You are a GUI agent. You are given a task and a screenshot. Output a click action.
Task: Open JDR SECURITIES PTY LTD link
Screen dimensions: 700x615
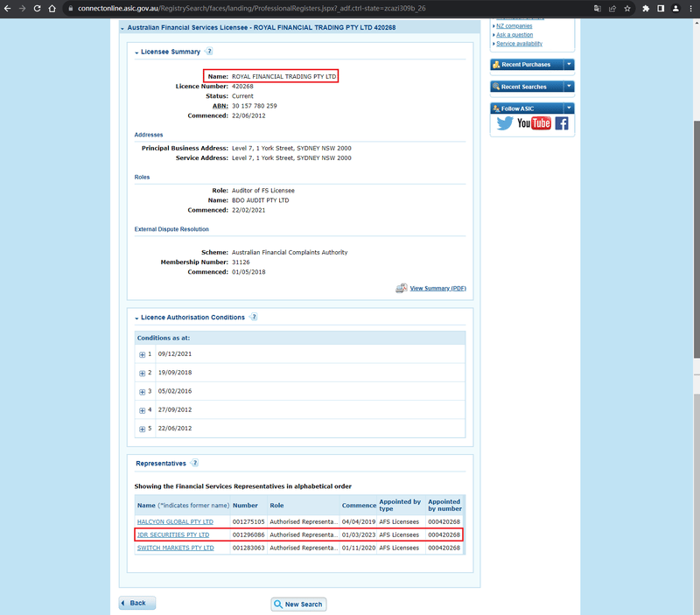[x=173, y=535]
